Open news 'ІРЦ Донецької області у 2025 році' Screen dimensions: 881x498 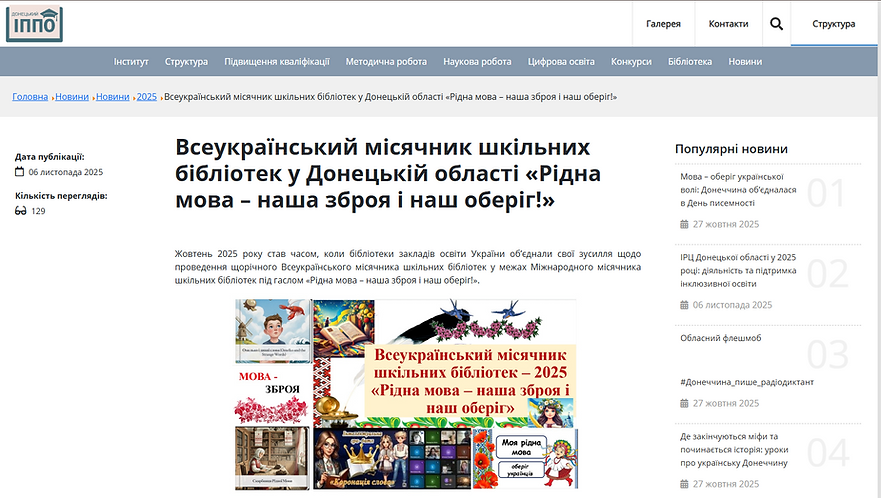[x=738, y=270]
